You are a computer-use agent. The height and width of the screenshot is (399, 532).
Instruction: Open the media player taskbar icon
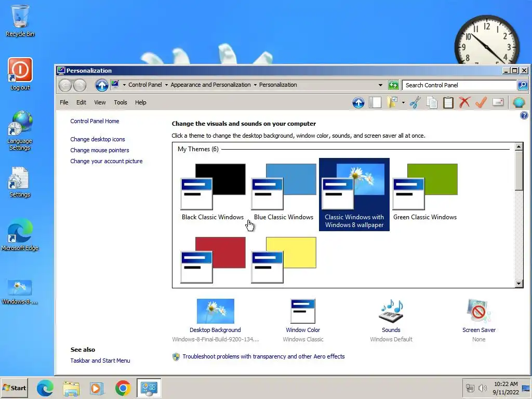(97, 388)
